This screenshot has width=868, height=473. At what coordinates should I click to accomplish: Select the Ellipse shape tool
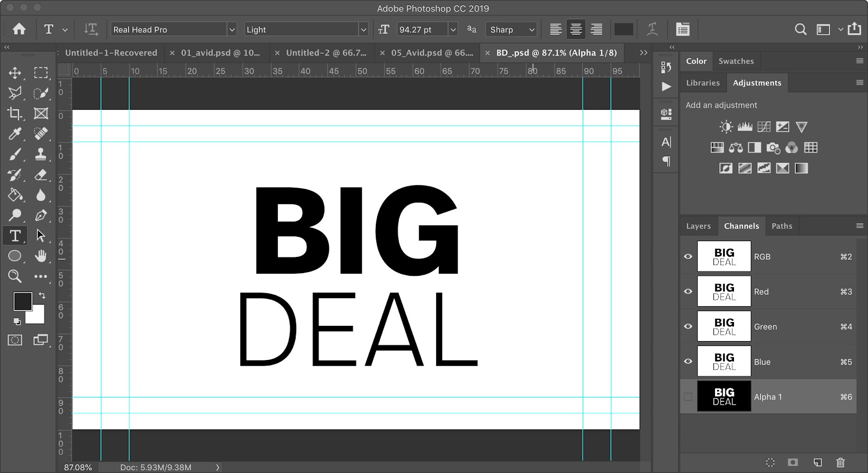click(x=15, y=256)
